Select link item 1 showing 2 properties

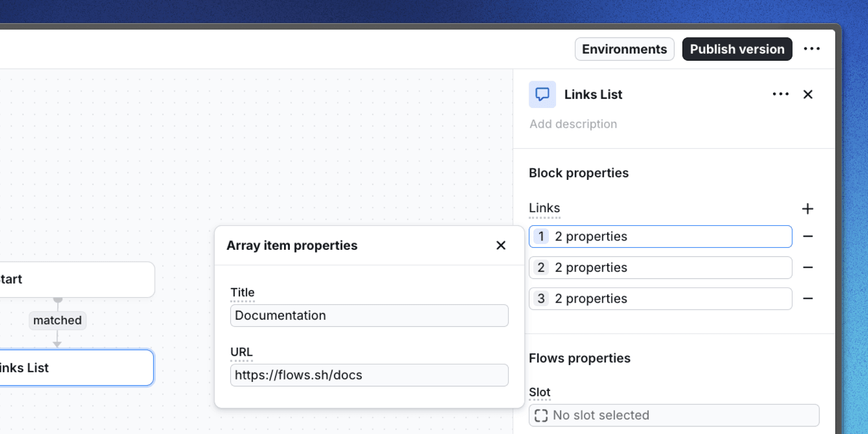(660, 236)
